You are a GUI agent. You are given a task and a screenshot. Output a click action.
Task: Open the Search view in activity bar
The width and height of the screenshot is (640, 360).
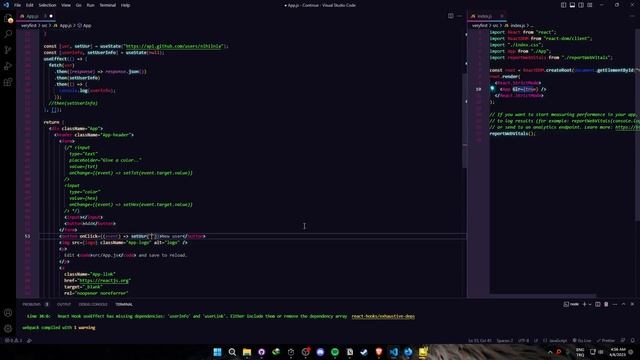[x=8, y=34]
